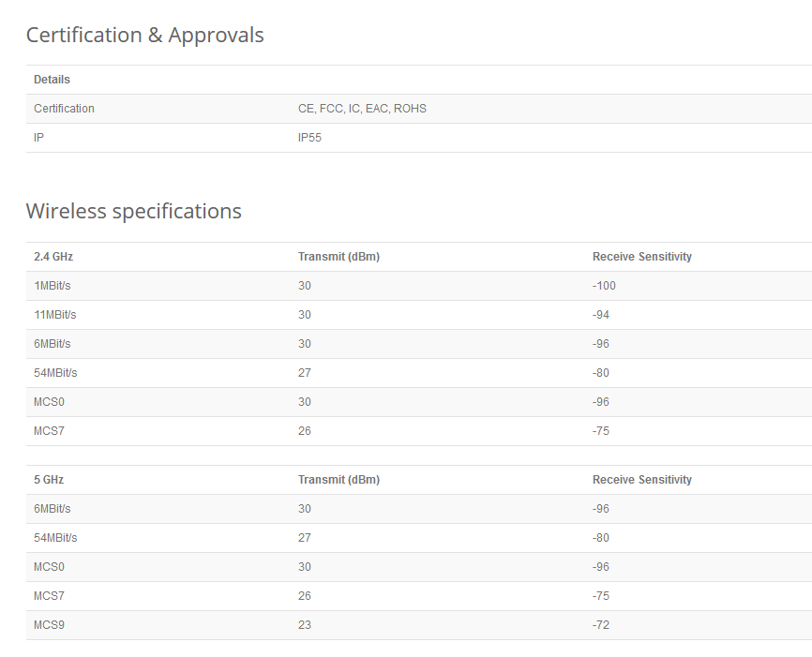Click the 23 dBm transmit value for MCS9
Screen dimensions: 812x657
(x=305, y=625)
